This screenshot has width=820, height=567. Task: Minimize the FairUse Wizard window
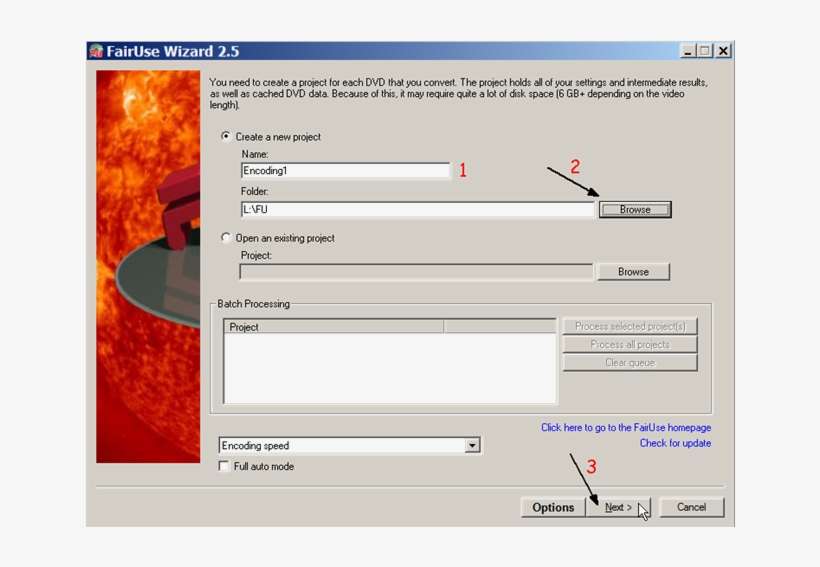coord(688,51)
